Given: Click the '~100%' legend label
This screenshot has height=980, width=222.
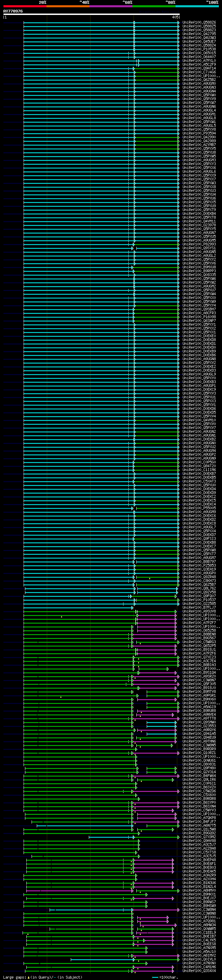Looking at the screenshot, I should tap(213, 2).
